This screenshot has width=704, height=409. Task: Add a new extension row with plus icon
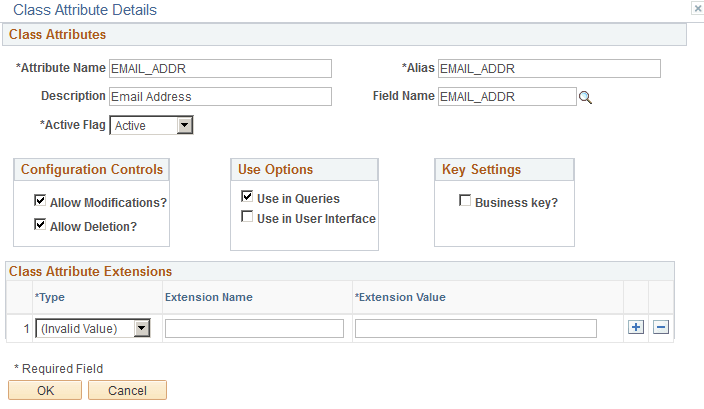636,327
